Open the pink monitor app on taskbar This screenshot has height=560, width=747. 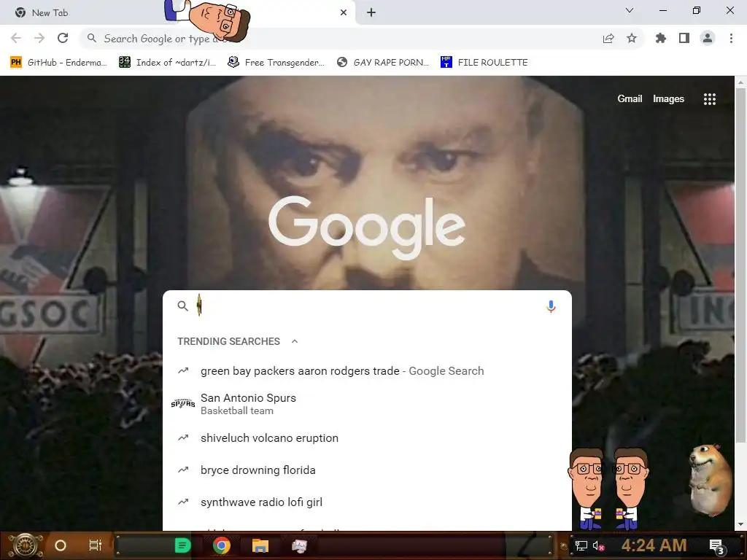tap(299, 545)
